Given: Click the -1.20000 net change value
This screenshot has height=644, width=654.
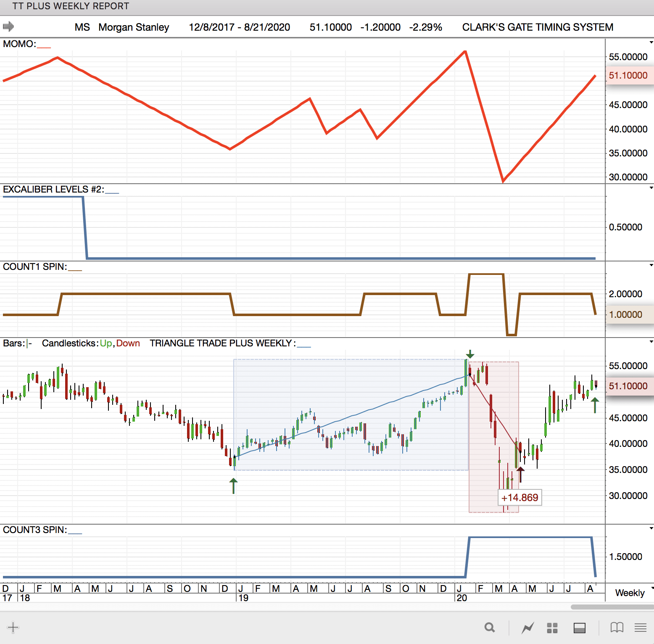Looking at the screenshot, I should tap(380, 27).
